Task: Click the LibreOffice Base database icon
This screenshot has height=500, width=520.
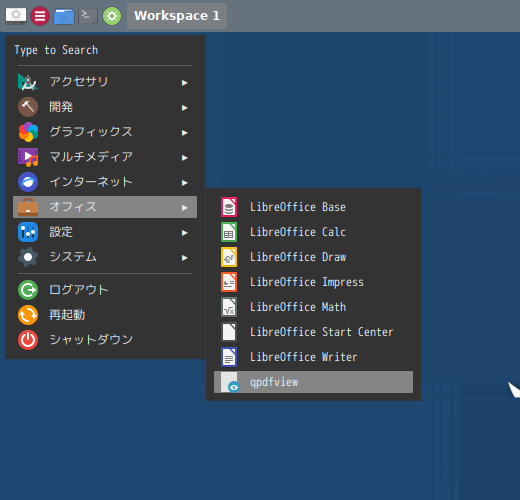Action: pyautogui.click(x=229, y=207)
